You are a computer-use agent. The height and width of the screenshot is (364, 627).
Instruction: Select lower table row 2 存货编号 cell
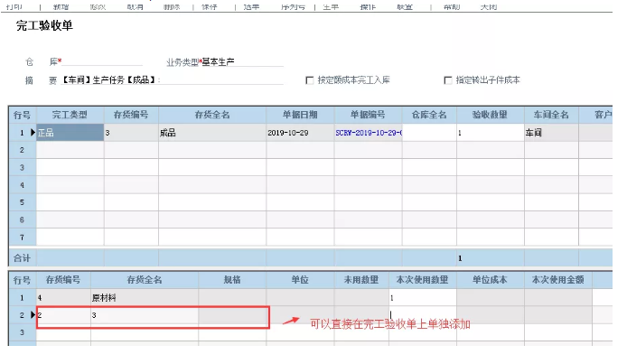point(63,315)
